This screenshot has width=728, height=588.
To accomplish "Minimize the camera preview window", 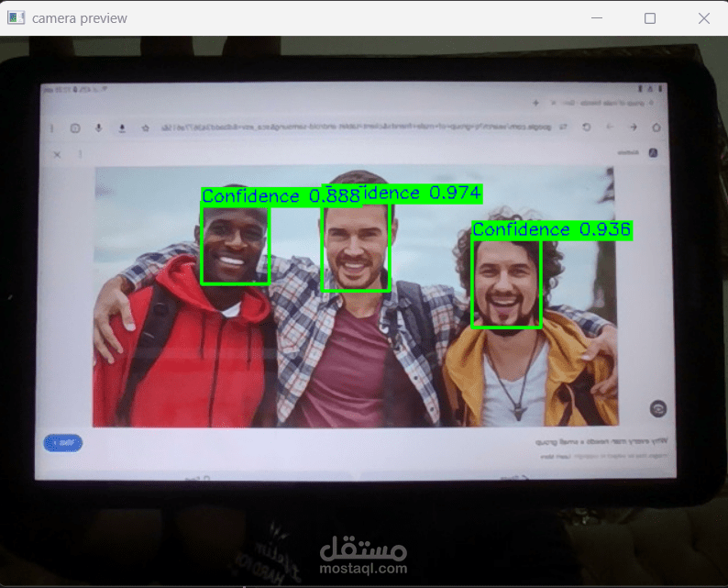I will click(597, 18).
